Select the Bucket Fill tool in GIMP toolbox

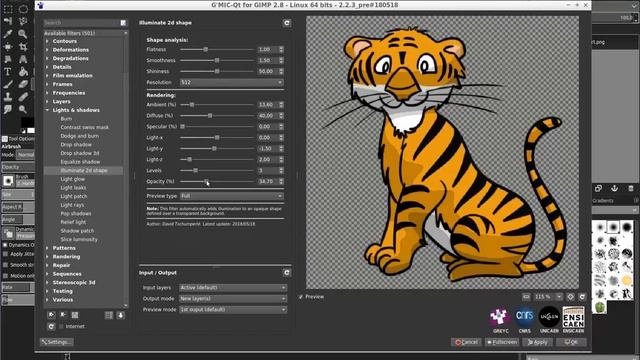pyautogui.click(x=23, y=72)
